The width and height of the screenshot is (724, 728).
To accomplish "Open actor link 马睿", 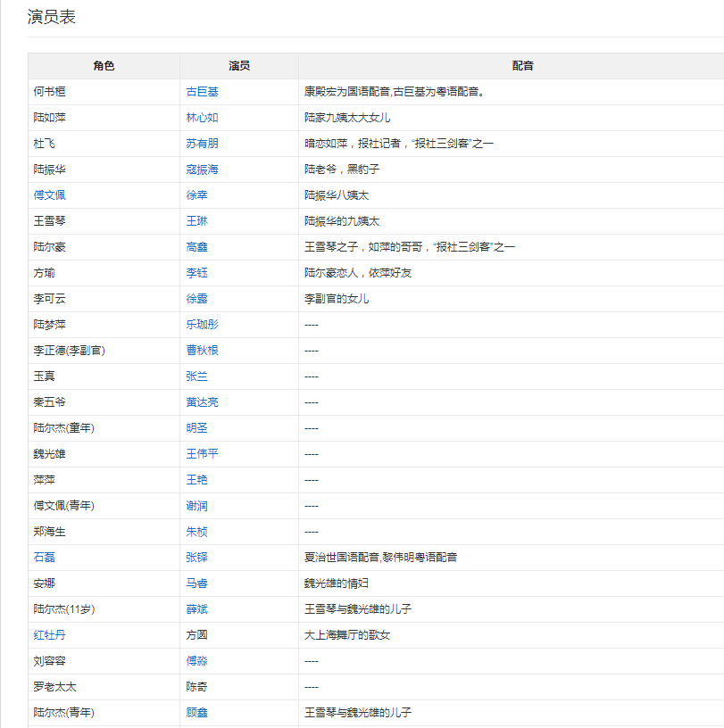I will point(196,583).
